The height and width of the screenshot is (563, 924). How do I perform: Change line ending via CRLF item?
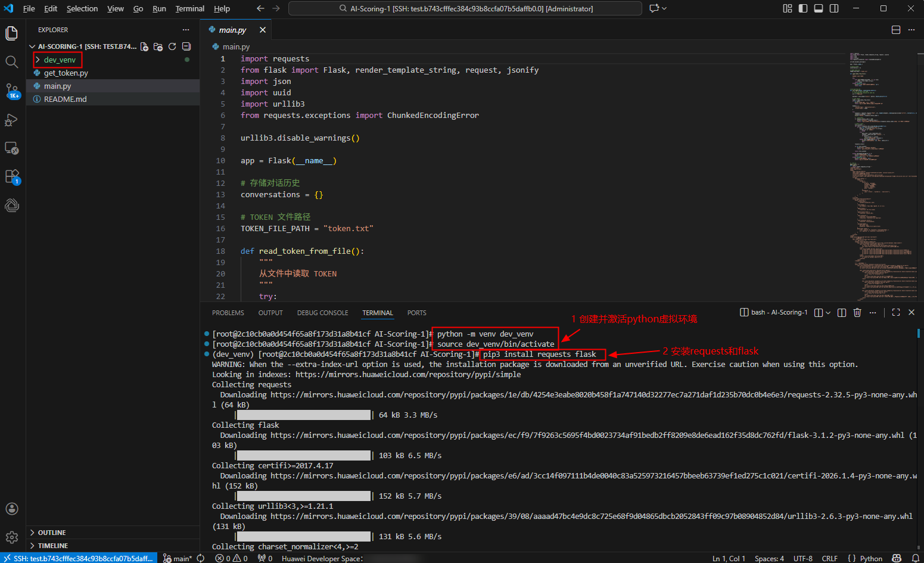pyautogui.click(x=829, y=558)
